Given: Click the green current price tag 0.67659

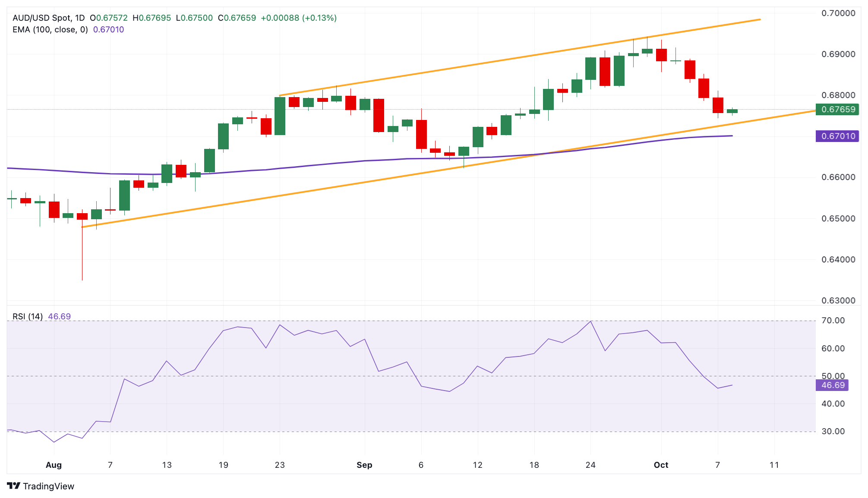Looking at the screenshot, I should pos(837,110).
